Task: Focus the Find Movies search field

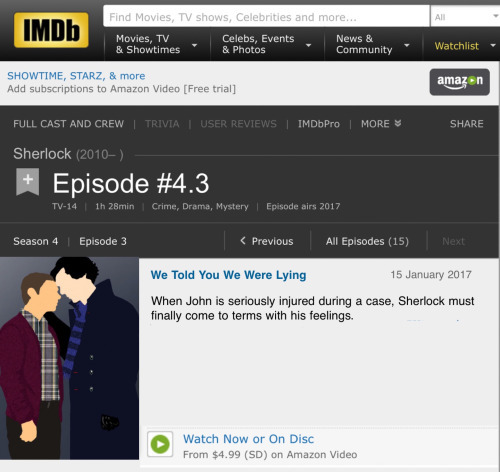Action: [x=266, y=16]
